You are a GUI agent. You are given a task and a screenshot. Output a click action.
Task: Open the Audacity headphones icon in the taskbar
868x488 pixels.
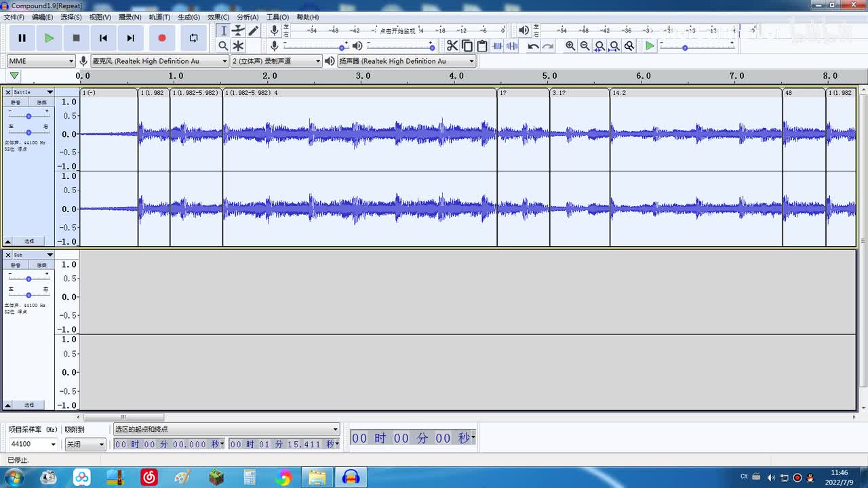(351, 477)
